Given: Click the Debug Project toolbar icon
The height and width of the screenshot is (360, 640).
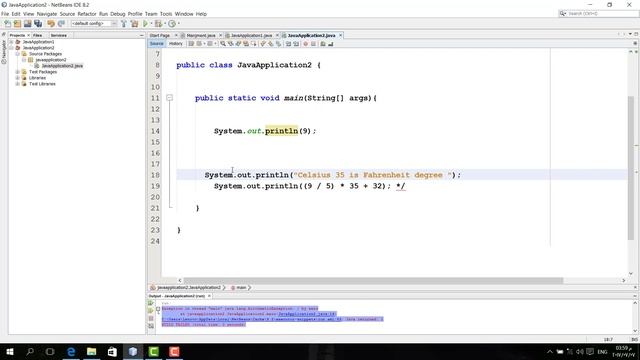Looking at the screenshot, I should [158, 24].
